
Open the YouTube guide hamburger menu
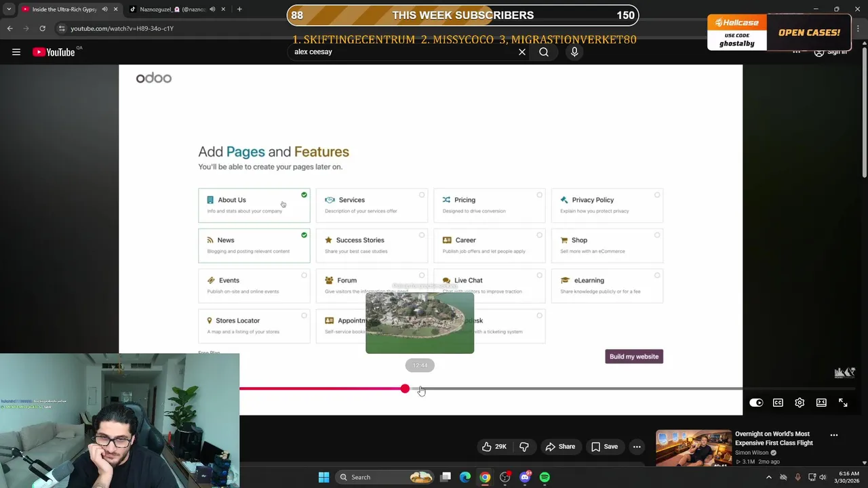[x=16, y=52]
